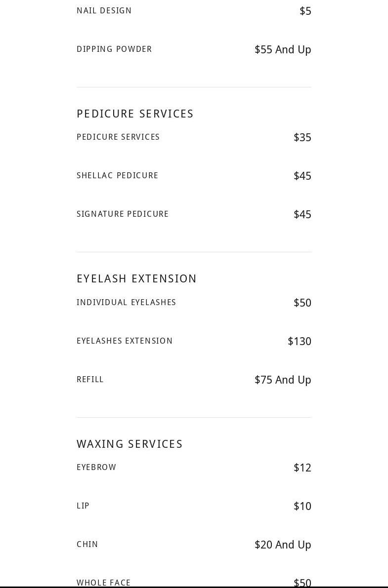Click the $75 And Up price

point(283,380)
